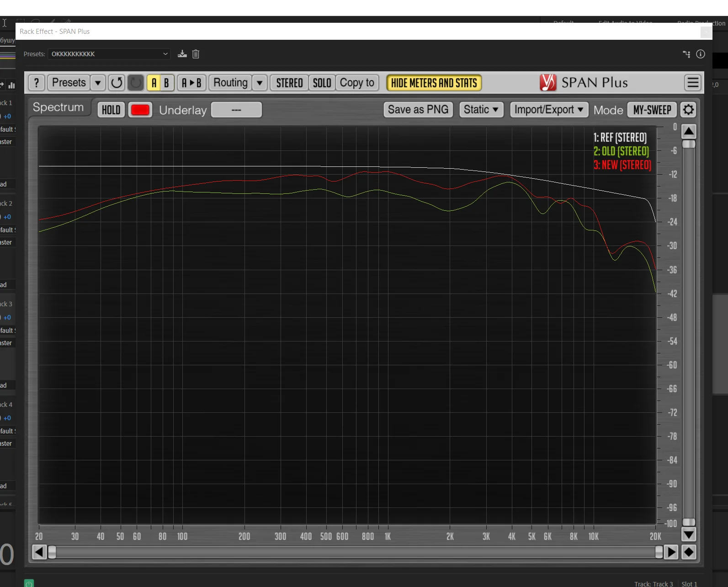
Task: Click the Copy to button
Action: pos(357,83)
